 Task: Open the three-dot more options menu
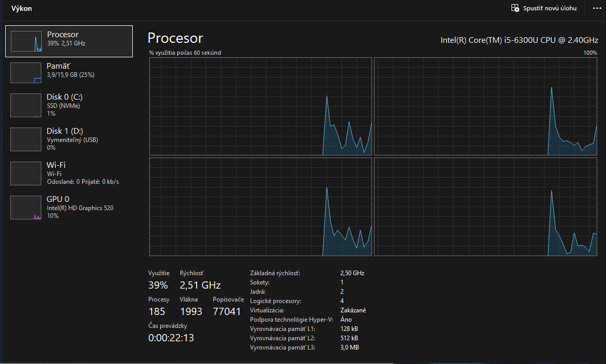[x=597, y=8]
